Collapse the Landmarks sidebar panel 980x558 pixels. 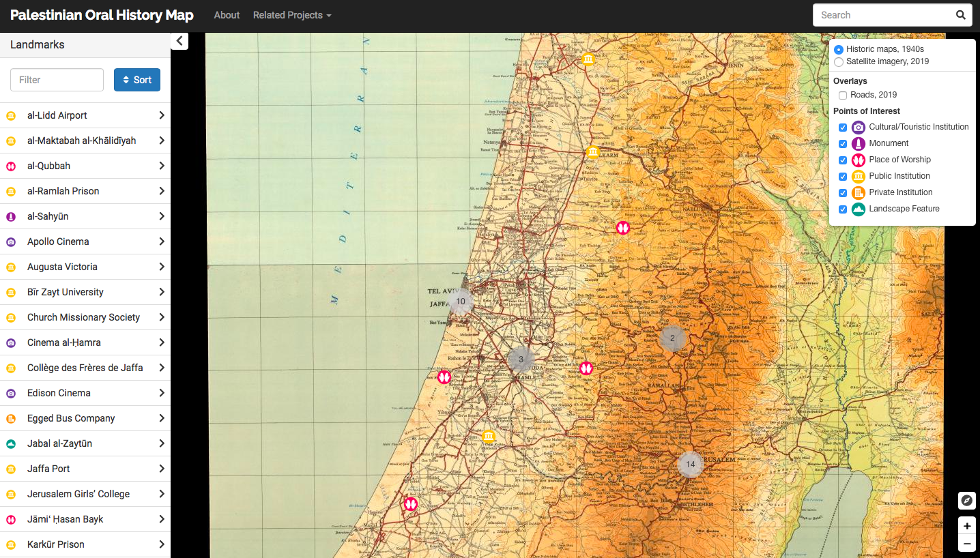[x=179, y=41]
